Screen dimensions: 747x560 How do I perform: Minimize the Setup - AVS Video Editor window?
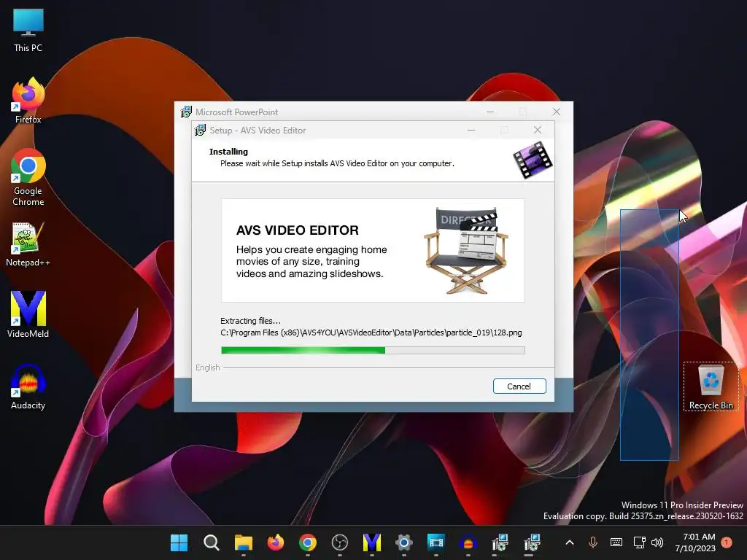point(471,130)
